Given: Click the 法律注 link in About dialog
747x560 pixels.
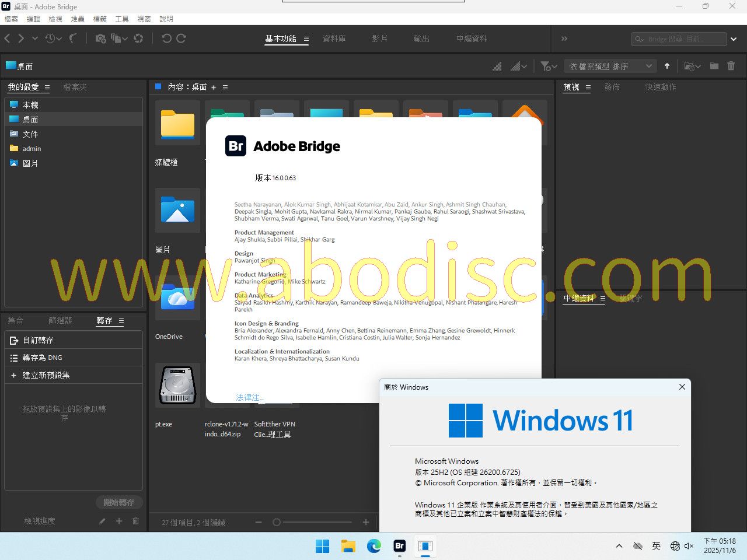Looking at the screenshot, I should pos(249,397).
